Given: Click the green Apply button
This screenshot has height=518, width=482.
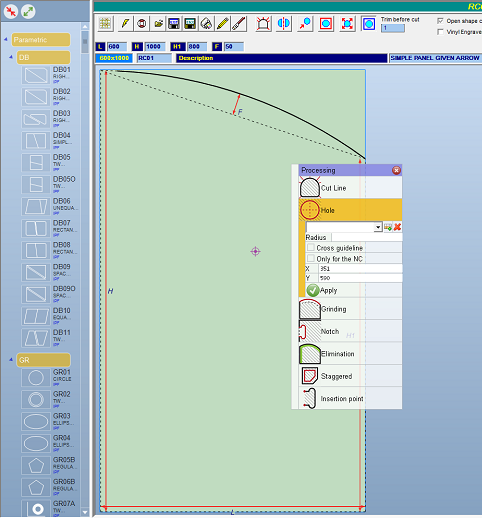Looking at the screenshot, I should point(322,290).
